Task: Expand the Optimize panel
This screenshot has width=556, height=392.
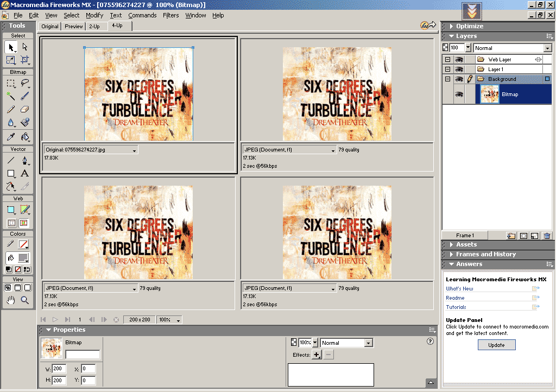Action: pyautogui.click(x=470, y=26)
